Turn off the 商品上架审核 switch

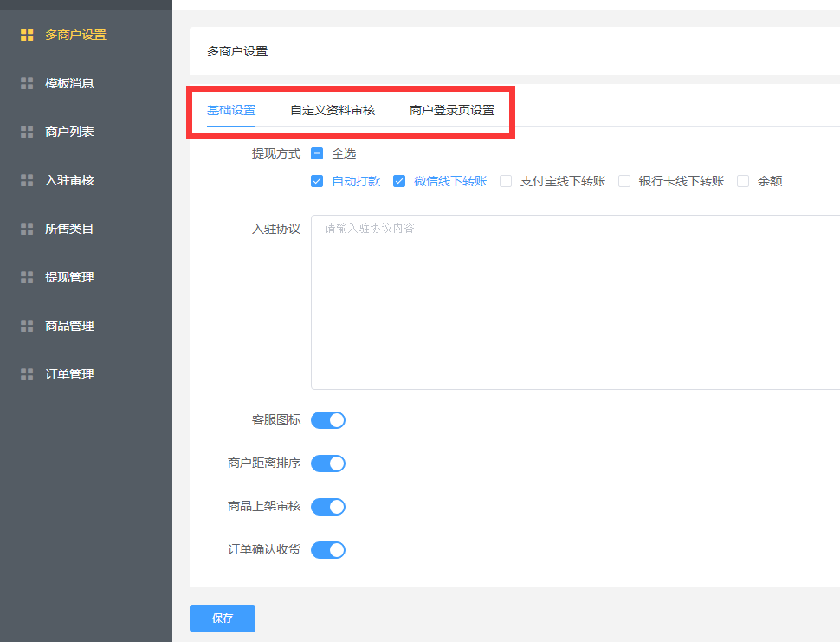pos(328,507)
